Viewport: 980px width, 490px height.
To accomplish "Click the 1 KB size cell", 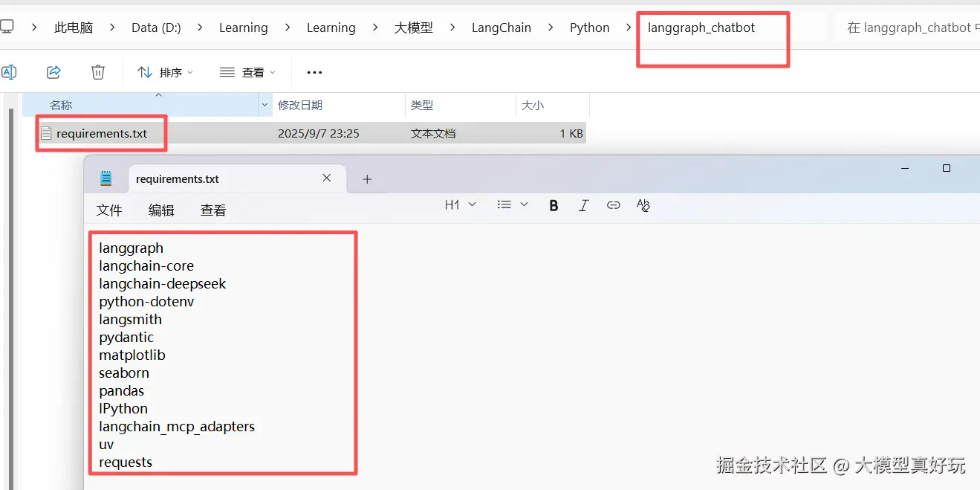I will (571, 134).
